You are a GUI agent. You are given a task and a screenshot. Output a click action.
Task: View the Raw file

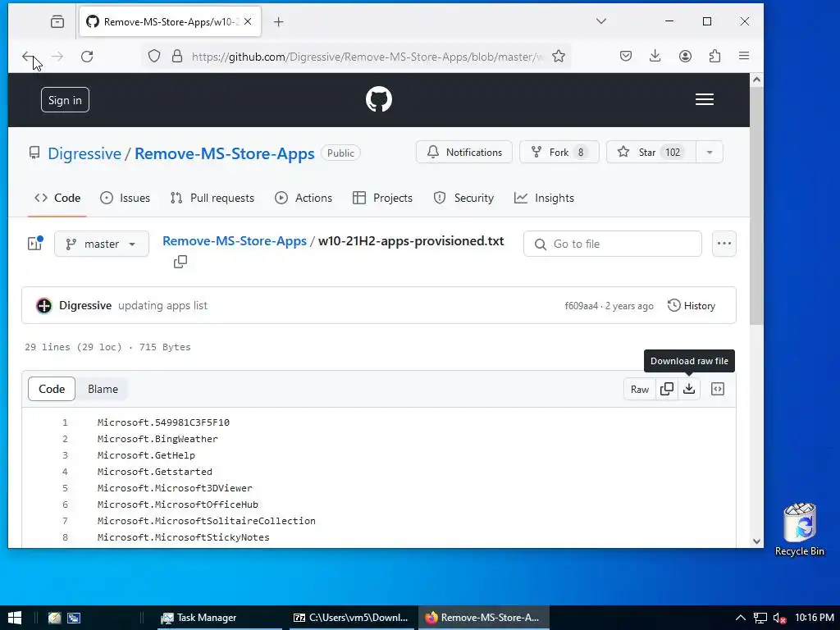640,389
